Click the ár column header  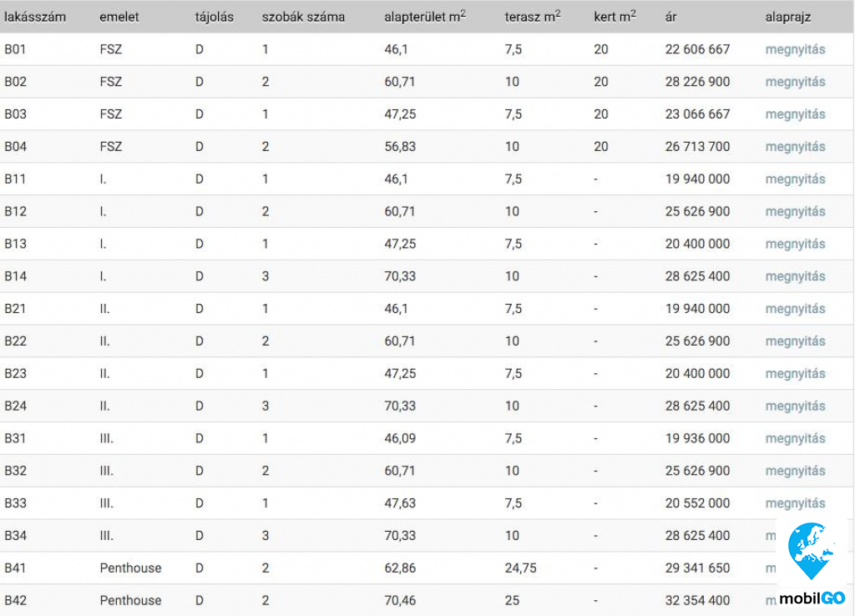point(671,17)
